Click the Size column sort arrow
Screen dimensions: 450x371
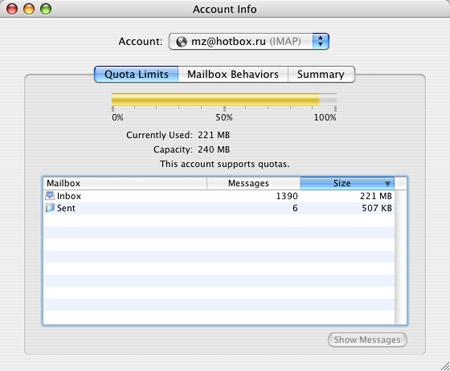[387, 183]
